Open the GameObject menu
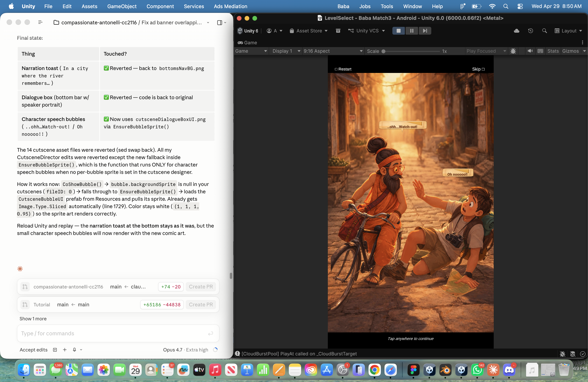Screen dimensions: 588x382 coord(122,6)
